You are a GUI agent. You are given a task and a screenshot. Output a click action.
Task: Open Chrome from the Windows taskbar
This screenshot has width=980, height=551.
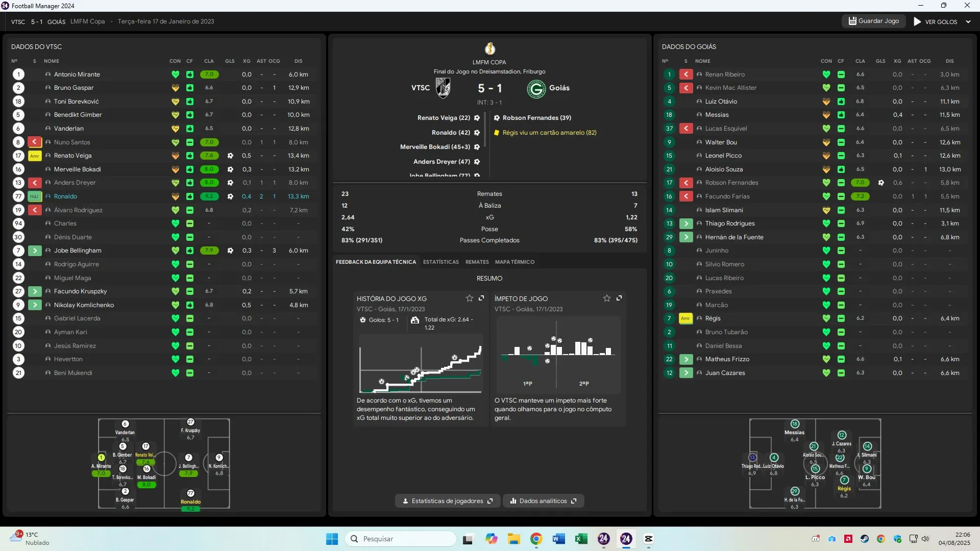(x=536, y=539)
